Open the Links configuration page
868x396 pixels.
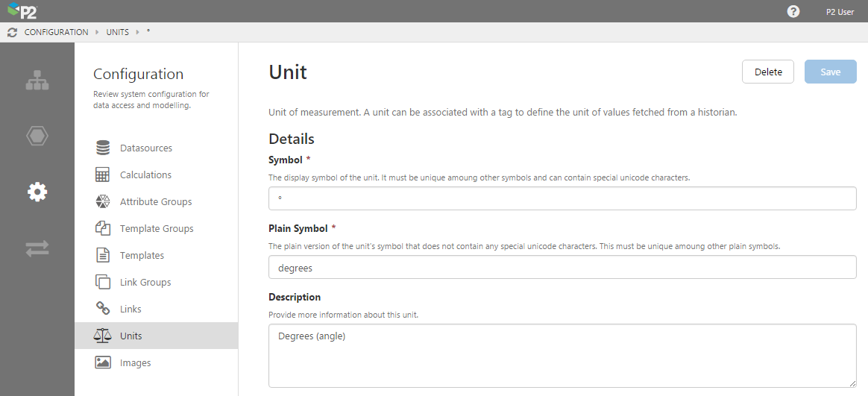point(130,309)
